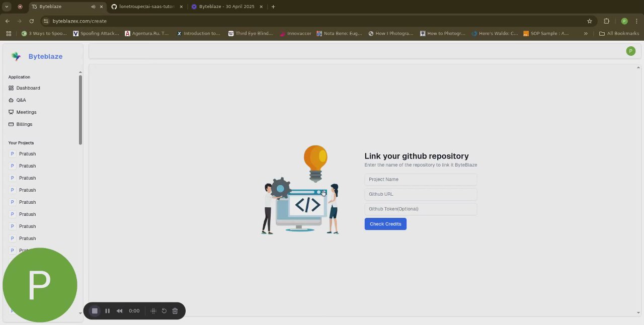Screen dimensions: 644x325
Task: Open the 'How to Photogr...' bookmark
Action: coord(443,34)
